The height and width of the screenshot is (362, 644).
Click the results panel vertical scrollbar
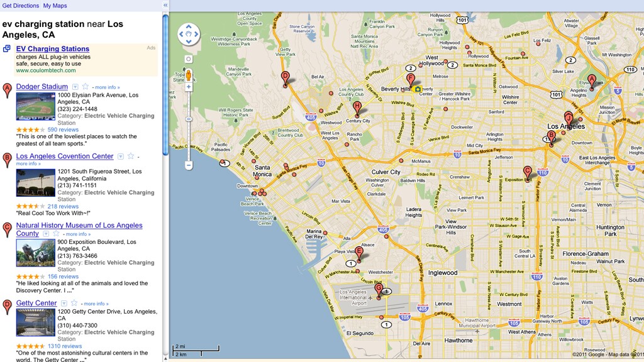click(165, 85)
